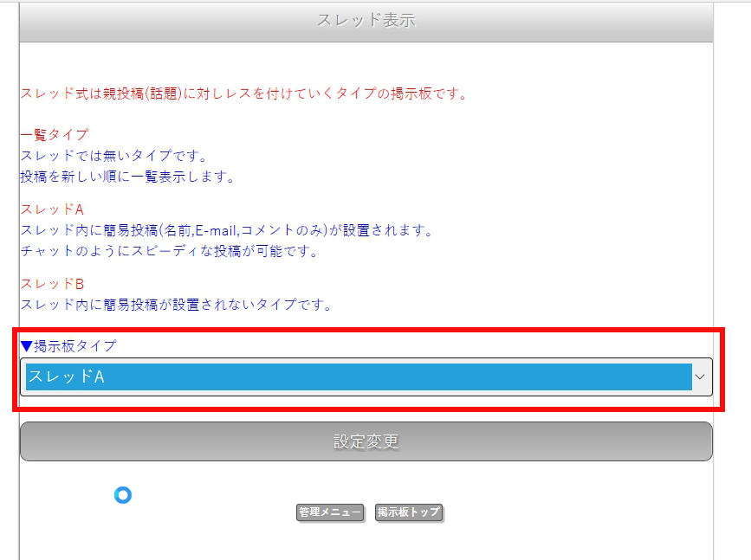Viewport: 751px width, 560px height.
Task: Open 掲示板トップ page
Action: (x=409, y=512)
